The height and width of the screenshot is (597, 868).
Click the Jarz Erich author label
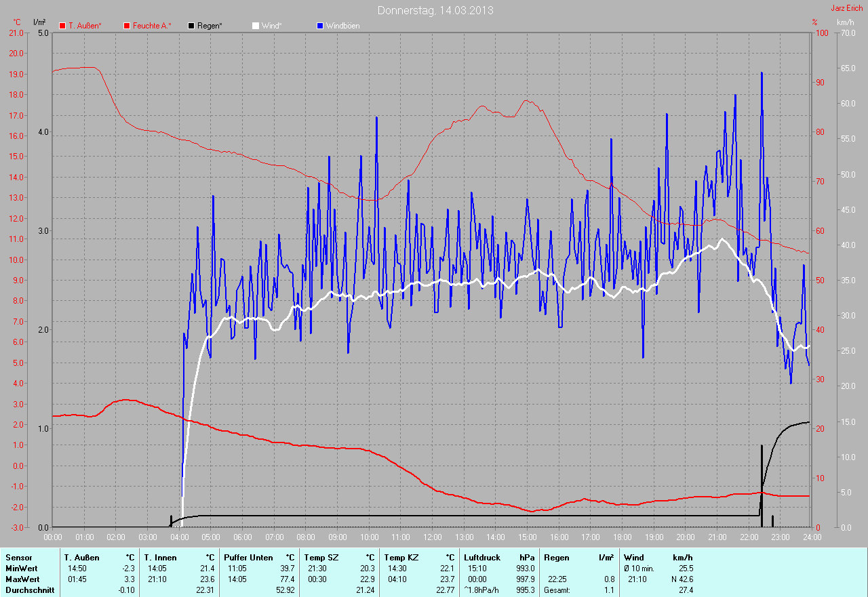847,8
